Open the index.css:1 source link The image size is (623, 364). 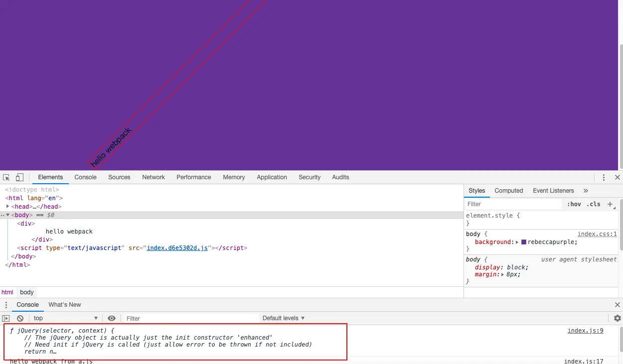(x=597, y=234)
